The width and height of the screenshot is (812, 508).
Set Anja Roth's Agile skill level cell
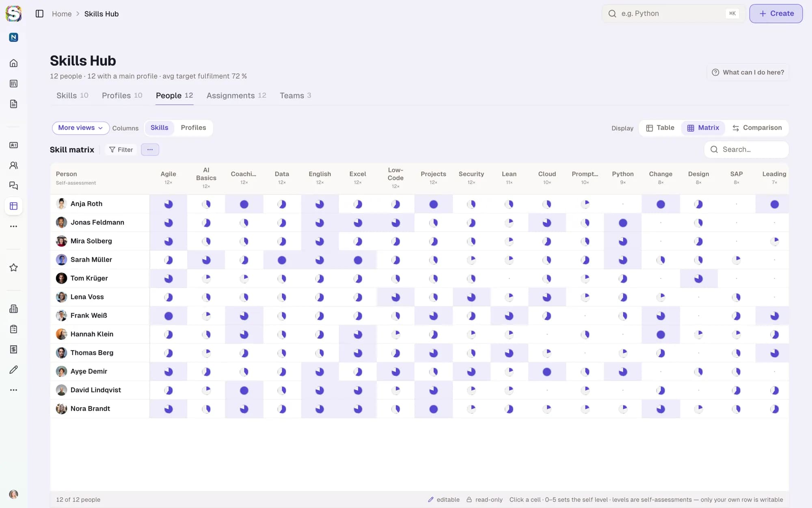[168, 204]
